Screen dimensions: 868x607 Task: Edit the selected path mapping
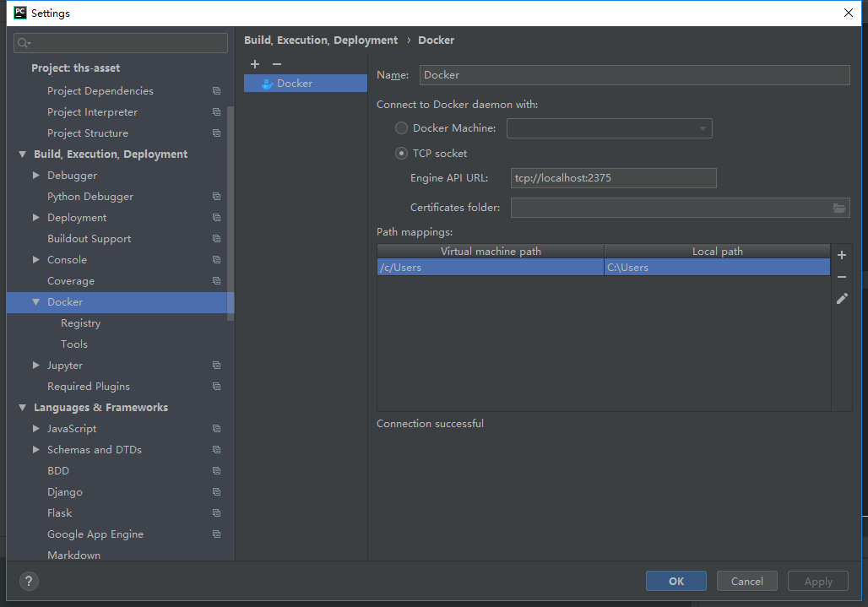coord(842,299)
